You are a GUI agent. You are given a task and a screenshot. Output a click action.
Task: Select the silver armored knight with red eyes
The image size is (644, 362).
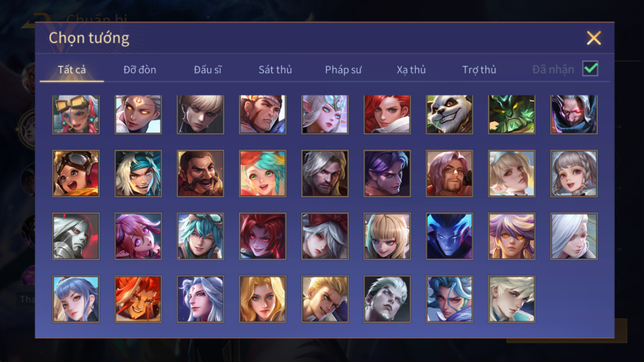tap(76, 236)
